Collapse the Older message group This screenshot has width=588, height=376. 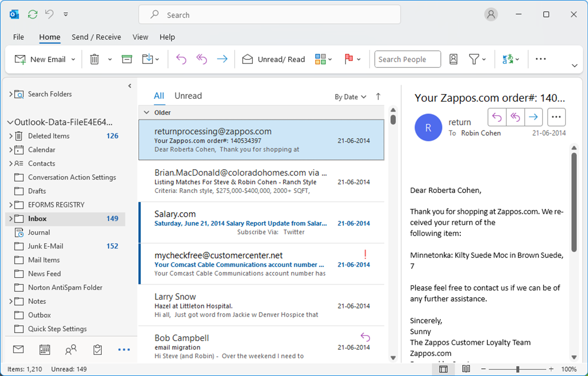(146, 112)
